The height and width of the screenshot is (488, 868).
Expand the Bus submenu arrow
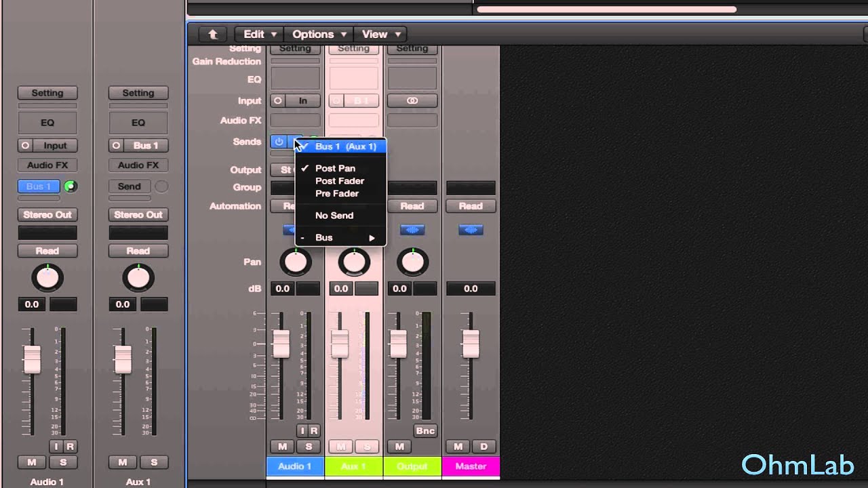(x=372, y=238)
